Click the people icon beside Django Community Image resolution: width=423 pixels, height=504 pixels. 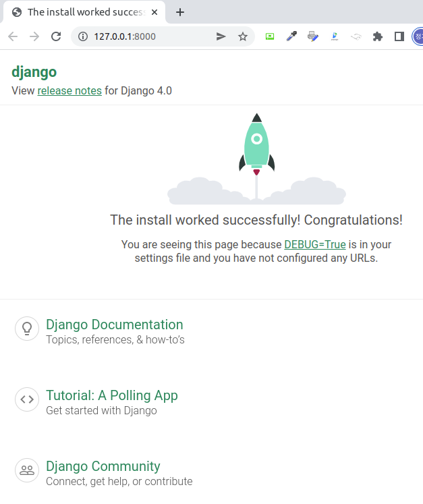coord(27,470)
